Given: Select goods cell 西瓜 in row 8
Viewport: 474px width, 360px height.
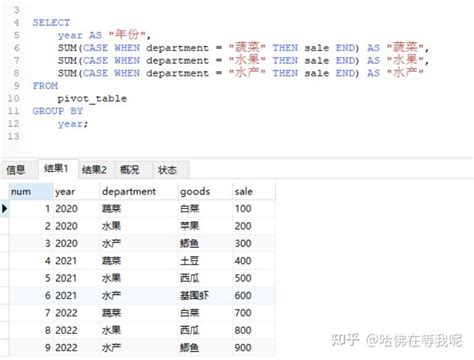Looking at the screenshot, I should click(x=205, y=330).
